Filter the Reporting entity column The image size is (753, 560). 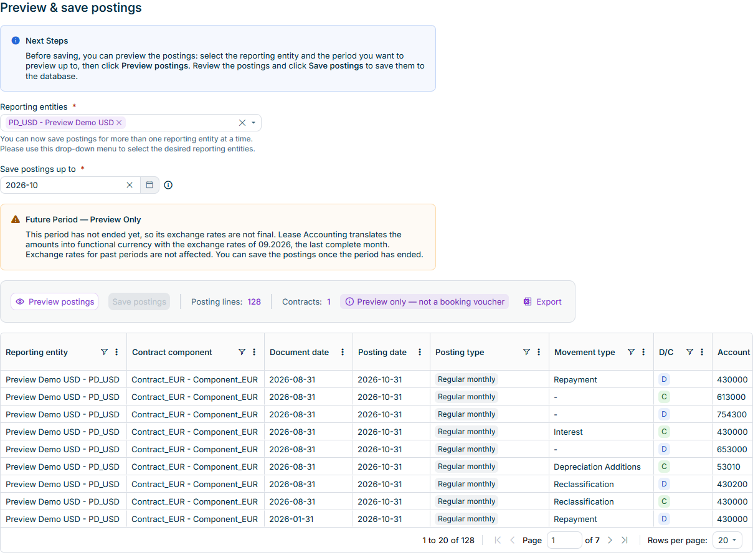point(104,352)
